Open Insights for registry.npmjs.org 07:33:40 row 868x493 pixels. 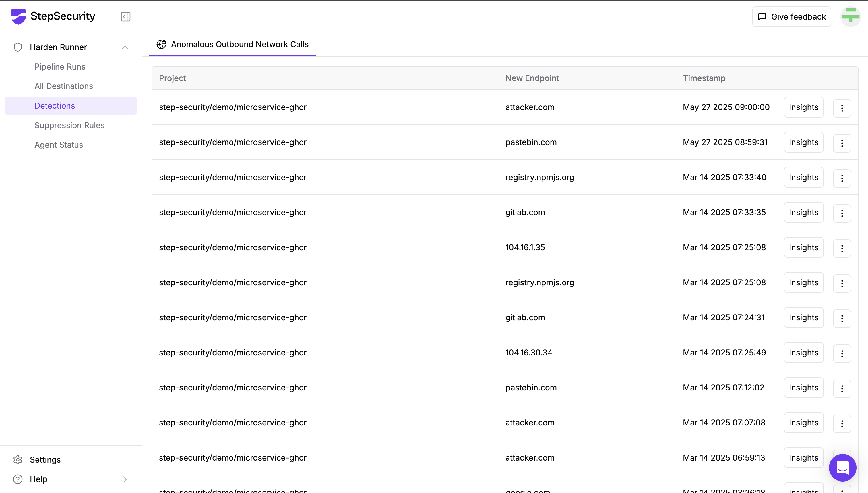(803, 178)
